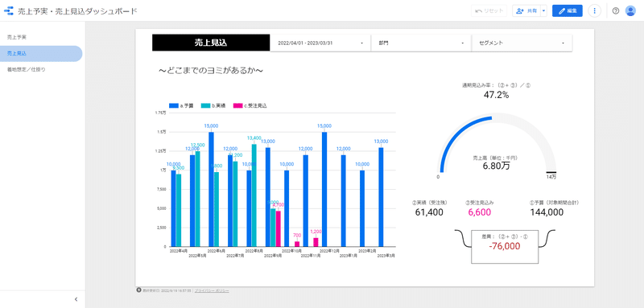Open the help question-mark icon
644x308 pixels.
615,11
